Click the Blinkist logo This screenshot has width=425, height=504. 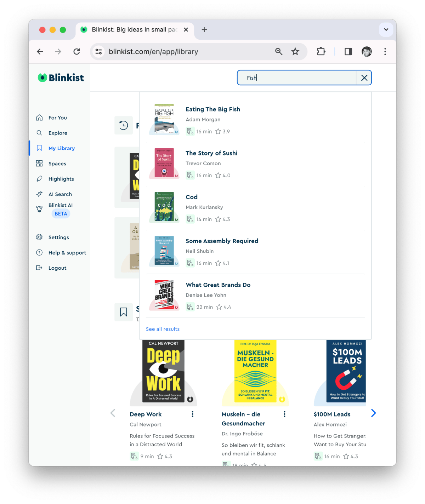pyautogui.click(x=61, y=78)
